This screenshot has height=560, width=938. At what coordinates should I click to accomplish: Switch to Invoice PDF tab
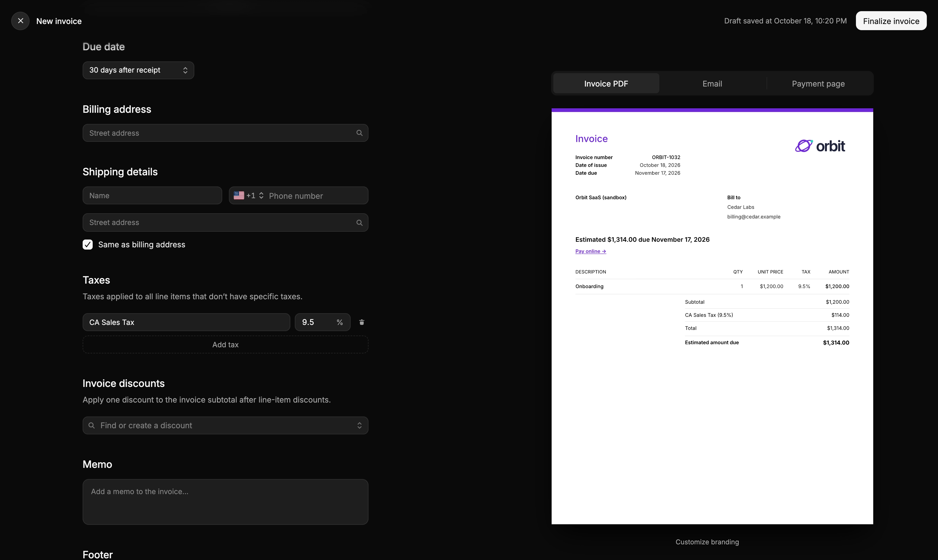pyautogui.click(x=606, y=83)
